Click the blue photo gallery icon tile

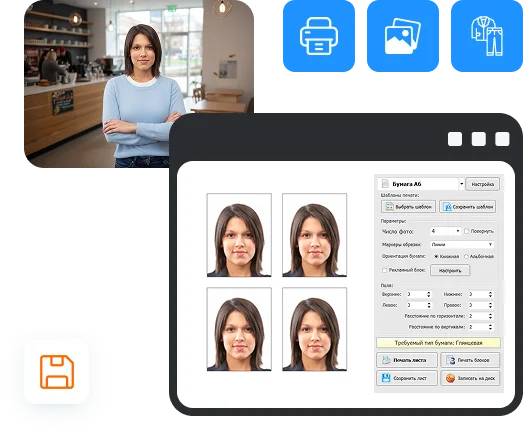(x=403, y=36)
